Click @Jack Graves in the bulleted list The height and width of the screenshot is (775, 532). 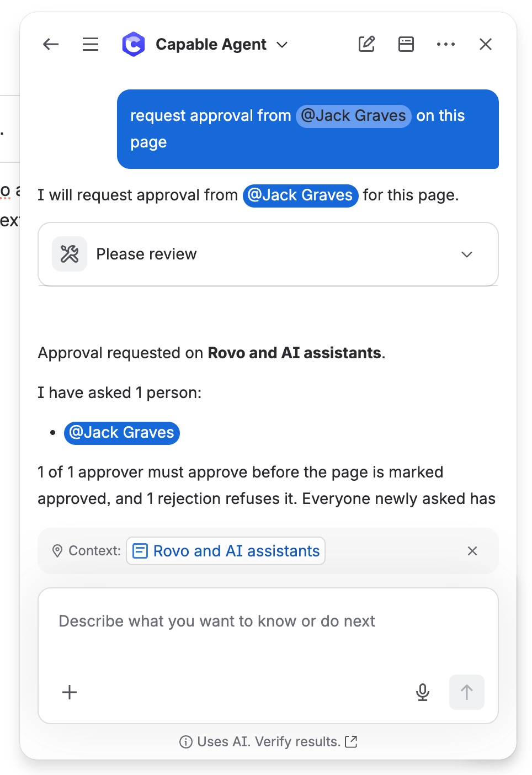tap(122, 433)
